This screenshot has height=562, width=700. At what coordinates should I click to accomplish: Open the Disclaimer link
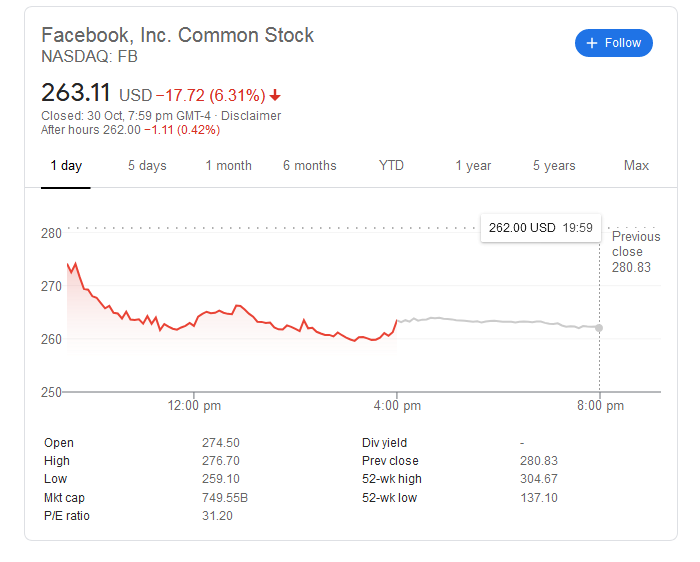pyautogui.click(x=251, y=116)
